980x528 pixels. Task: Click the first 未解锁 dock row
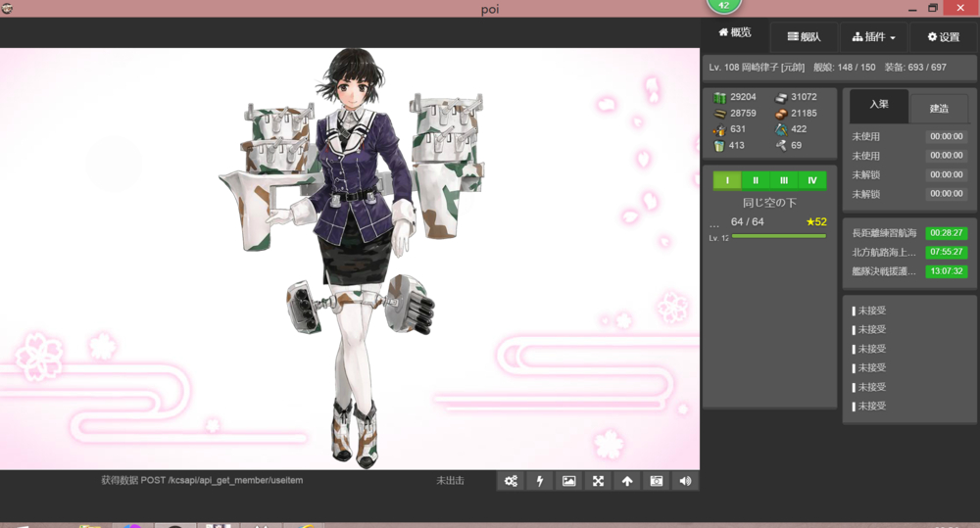pos(909,175)
